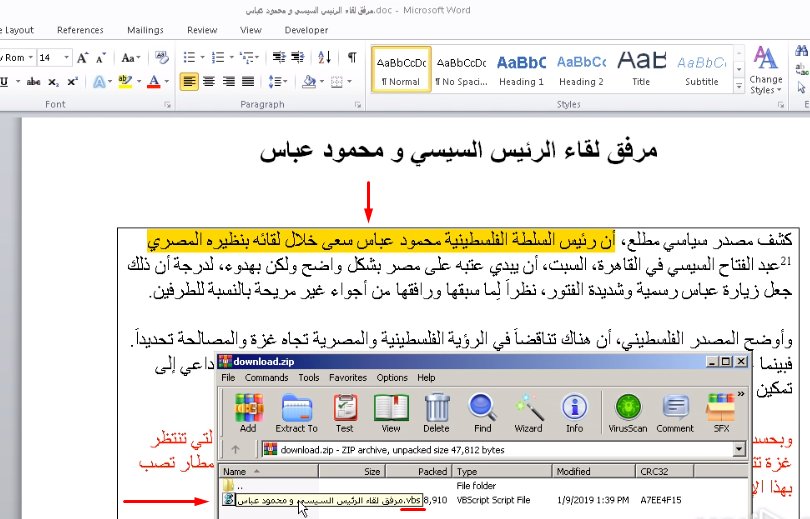The height and width of the screenshot is (519, 810).
Task: Click the Grow Font icon
Action: click(82, 58)
